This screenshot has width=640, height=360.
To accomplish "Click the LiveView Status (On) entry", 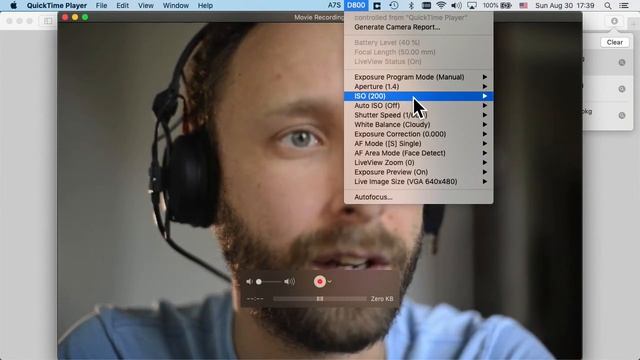I will (x=419, y=61).
